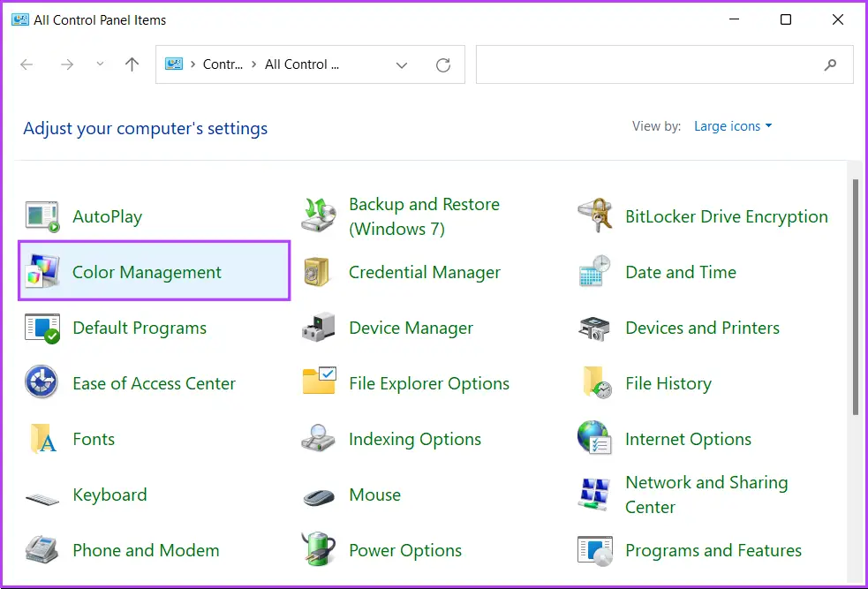This screenshot has width=868, height=589.
Task: Expand the View by Large icons dropdown
Action: [732, 126]
